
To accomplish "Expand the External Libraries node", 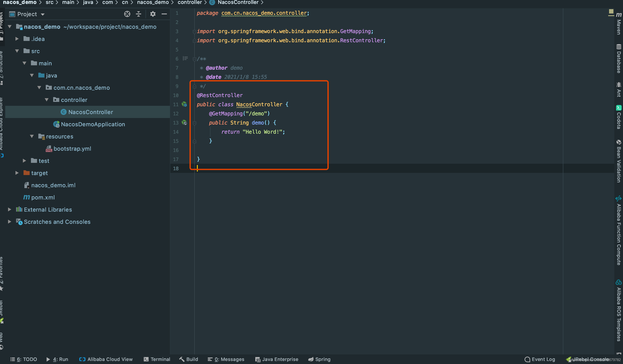I will point(9,210).
